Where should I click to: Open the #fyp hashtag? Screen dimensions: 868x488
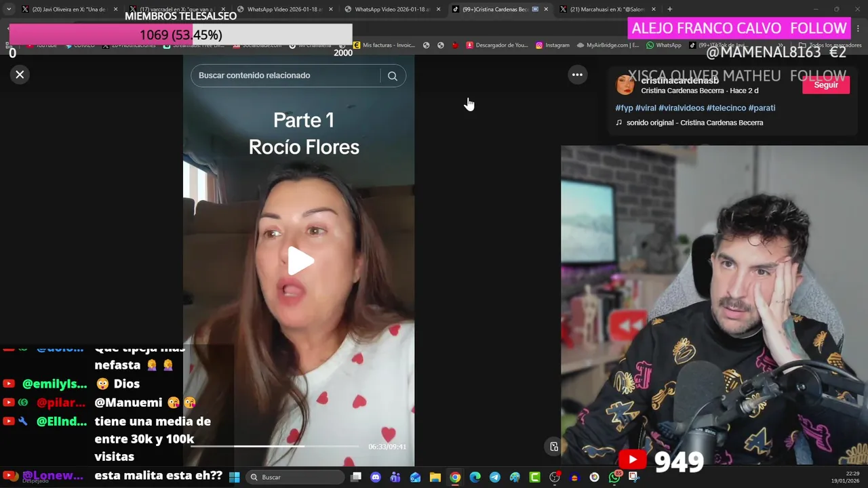tap(624, 108)
